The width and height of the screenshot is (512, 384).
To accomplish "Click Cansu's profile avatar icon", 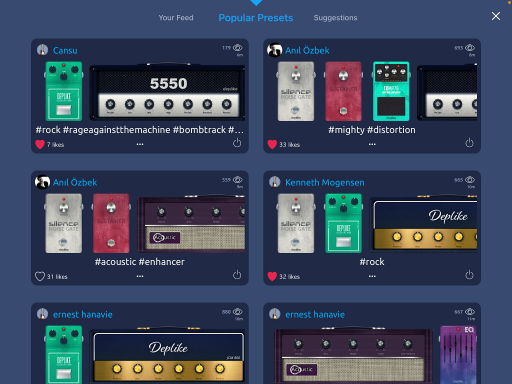I will tap(42, 50).
